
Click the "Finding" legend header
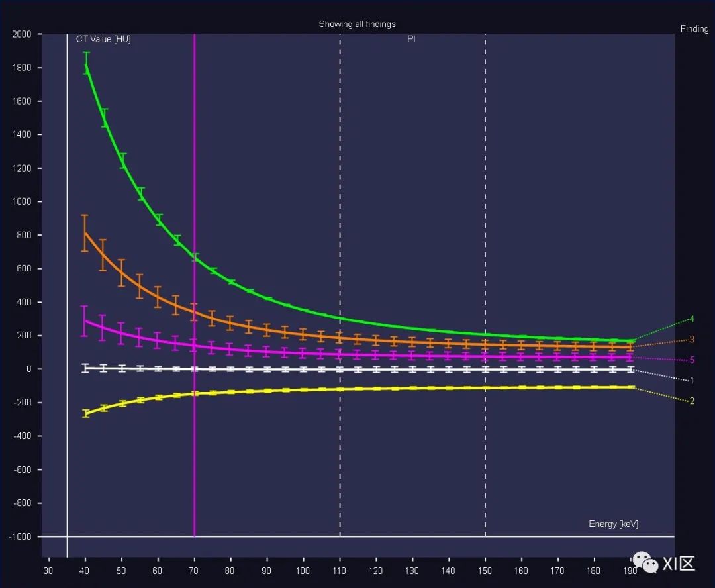pos(694,29)
